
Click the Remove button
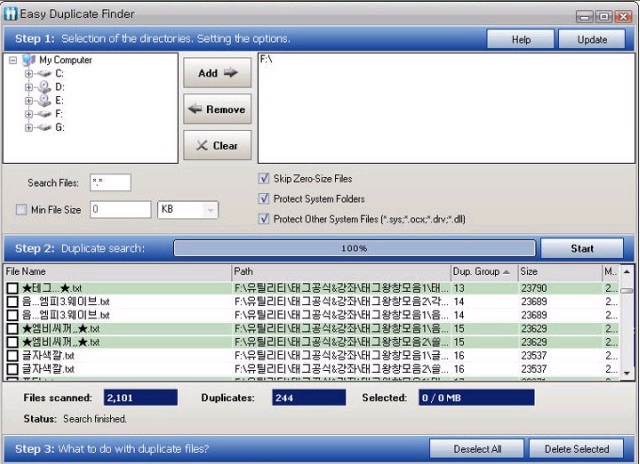coord(217,109)
